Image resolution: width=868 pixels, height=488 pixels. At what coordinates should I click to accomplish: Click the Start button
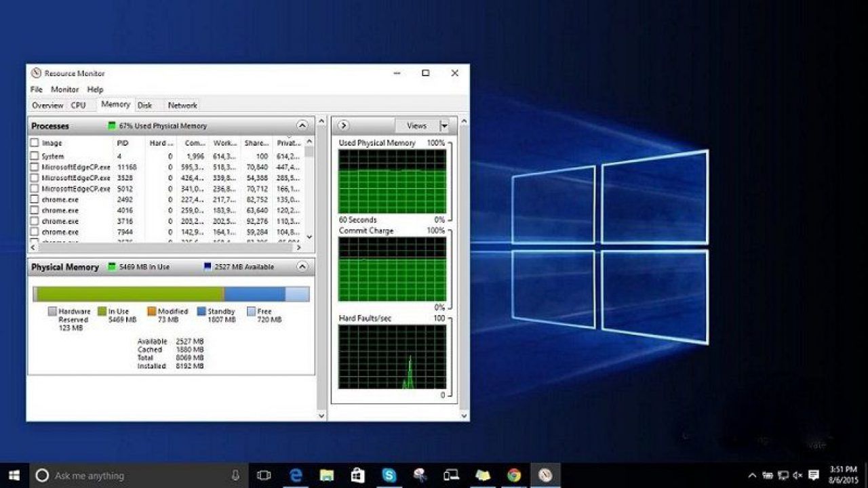click(x=13, y=475)
